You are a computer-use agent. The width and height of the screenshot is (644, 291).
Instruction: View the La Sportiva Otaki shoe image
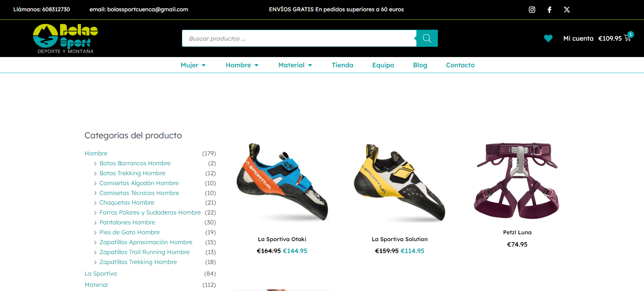[282, 182]
